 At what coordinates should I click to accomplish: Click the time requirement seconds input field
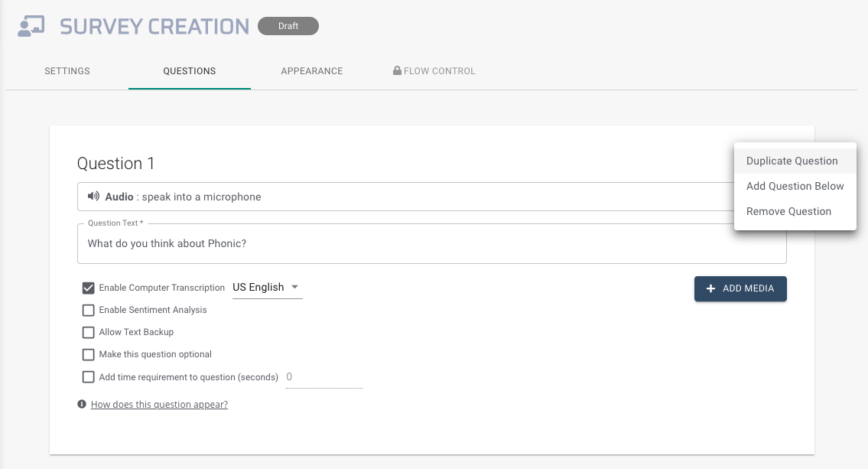pyautogui.click(x=323, y=376)
